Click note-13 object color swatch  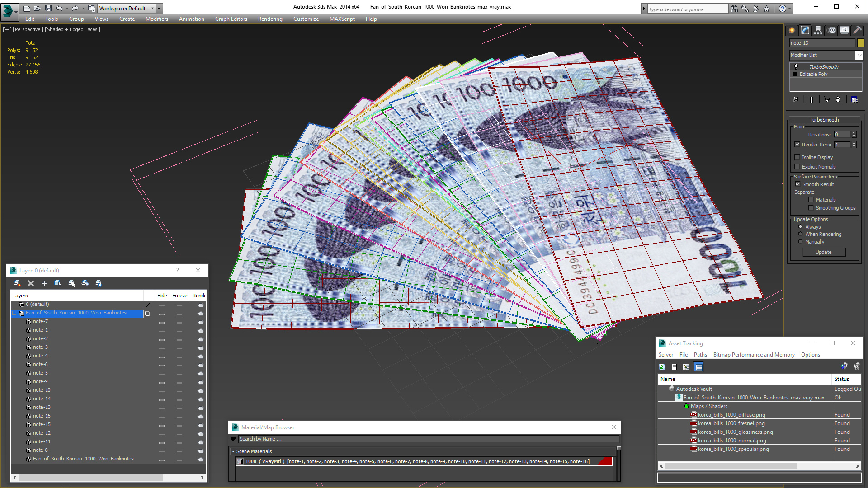861,43
